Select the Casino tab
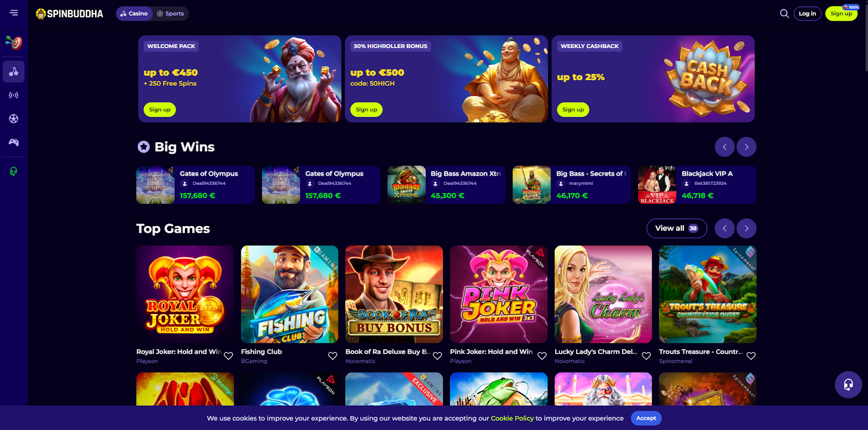868x430 pixels. coord(134,14)
